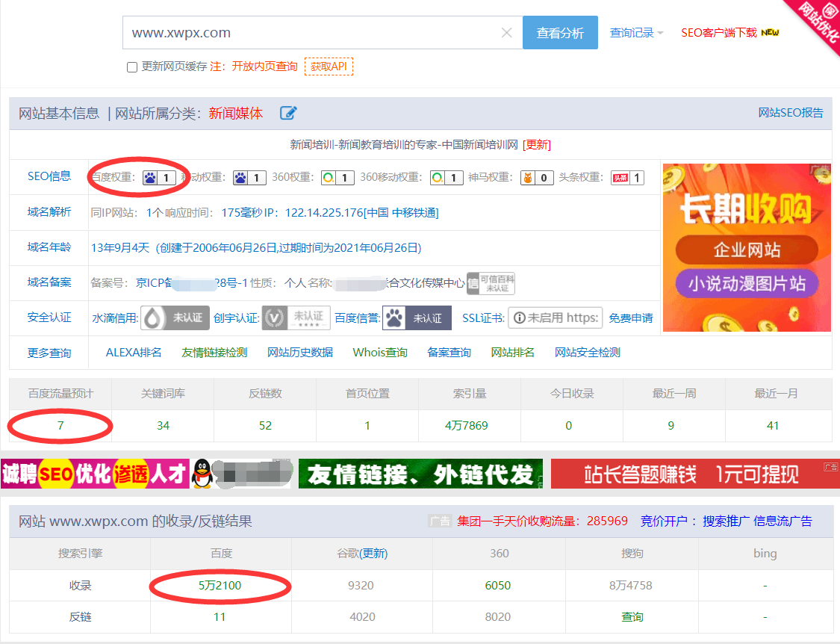Click the 首页位置 value 1
Image resolution: width=840 pixels, height=644 pixels.
point(367,426)
